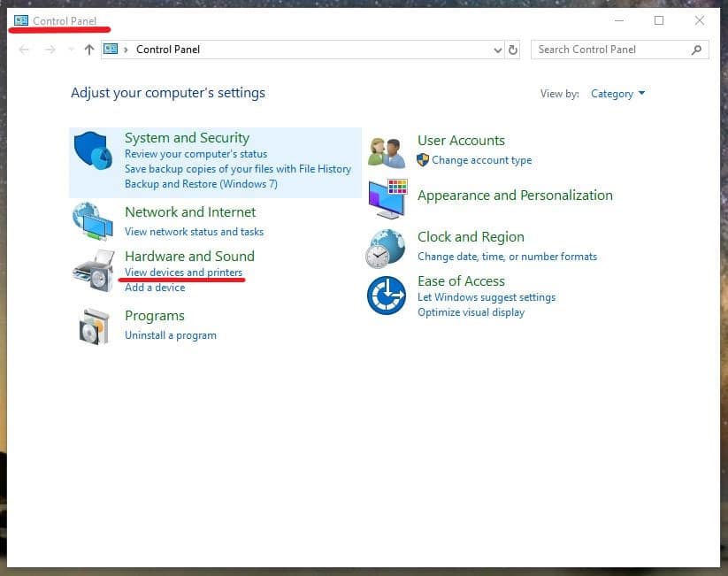
Task: Open Uninstall a program link
Action: click(171, 335)
